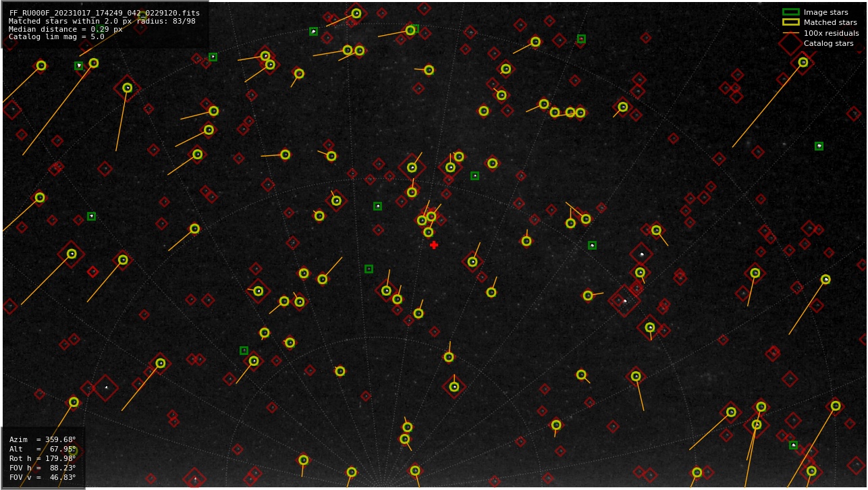Click the orange 100x residuals legend line
868x490 pixels.
(x=790, y=33)
